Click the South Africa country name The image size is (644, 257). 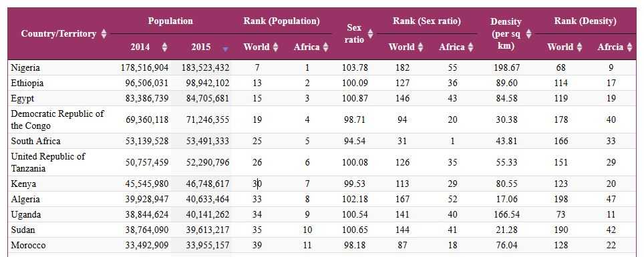(35, 141)
